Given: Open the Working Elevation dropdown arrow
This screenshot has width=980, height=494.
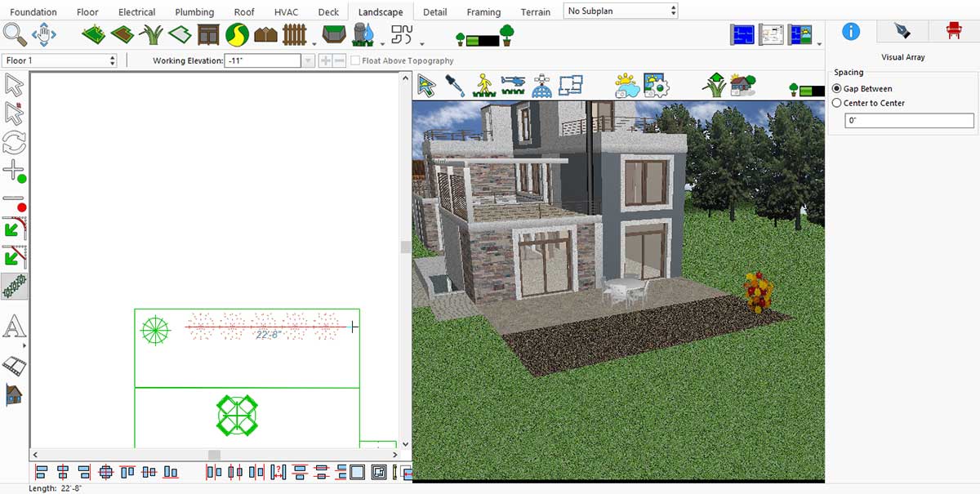Looking at the screenshot, I should [308, 60].
